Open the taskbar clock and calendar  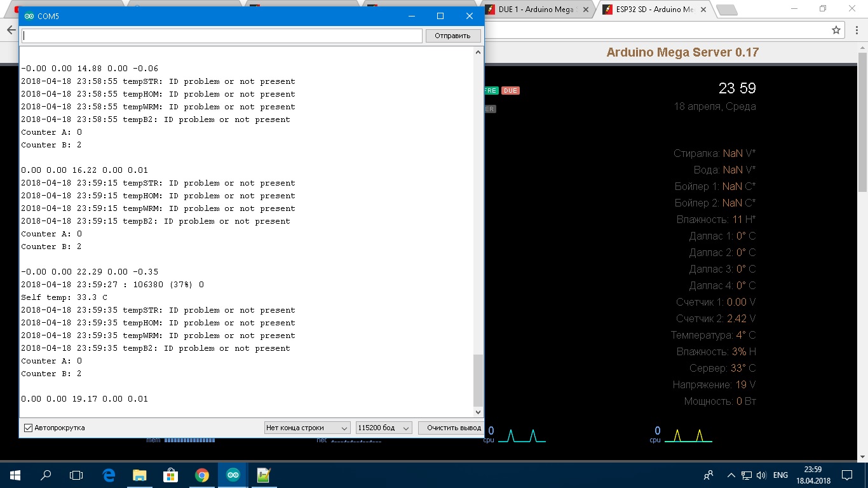tap(813, 475)
